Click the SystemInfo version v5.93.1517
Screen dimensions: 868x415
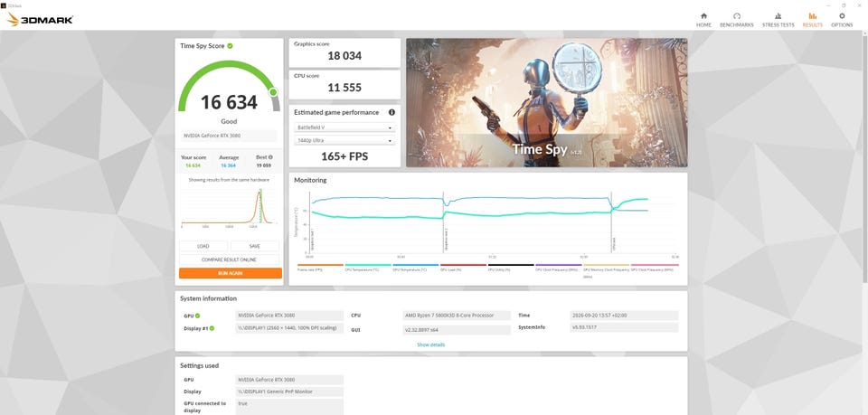pyautogui.click(x=624, y=327)
